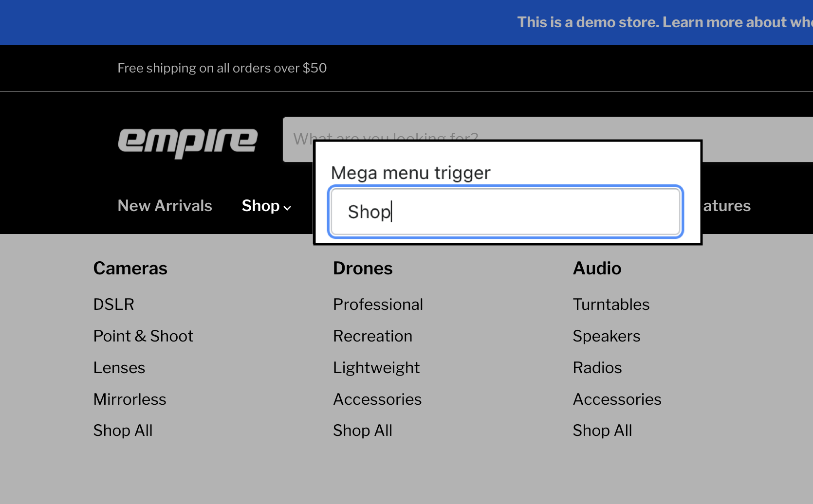The height and width of the screenshot is (504, 813).
Task: Open Professional drones
Action: (x=378, y=304)
